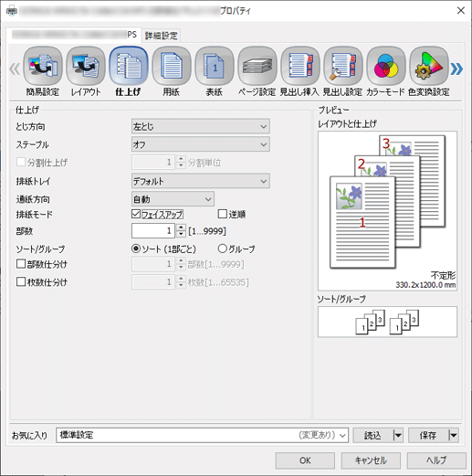Select the グループ radio button
This screenshot has width=472, height=476.
click(222, 249)
